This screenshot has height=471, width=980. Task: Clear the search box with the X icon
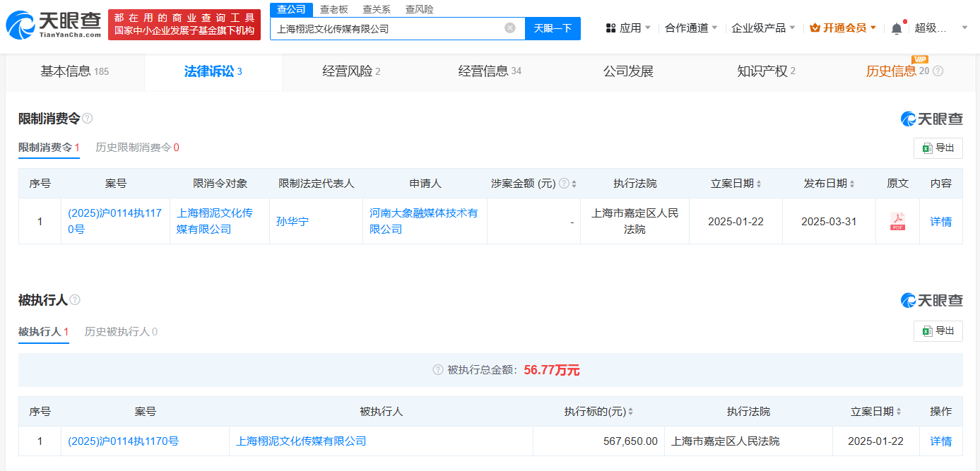click(x=510, y=28)
